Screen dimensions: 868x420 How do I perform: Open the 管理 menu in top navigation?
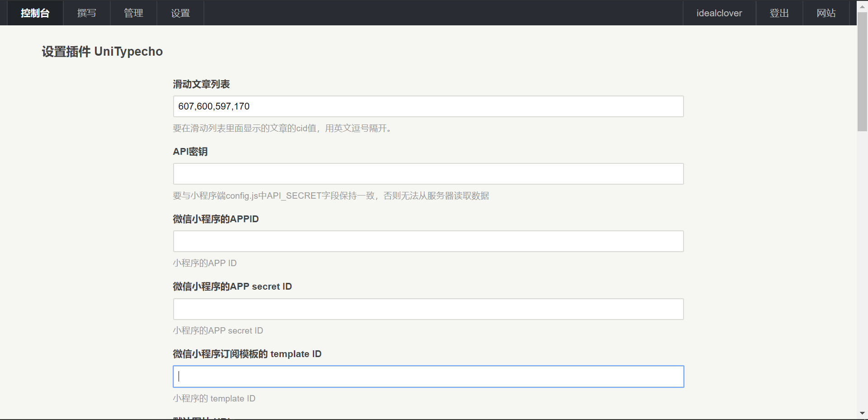coord(133,13)
